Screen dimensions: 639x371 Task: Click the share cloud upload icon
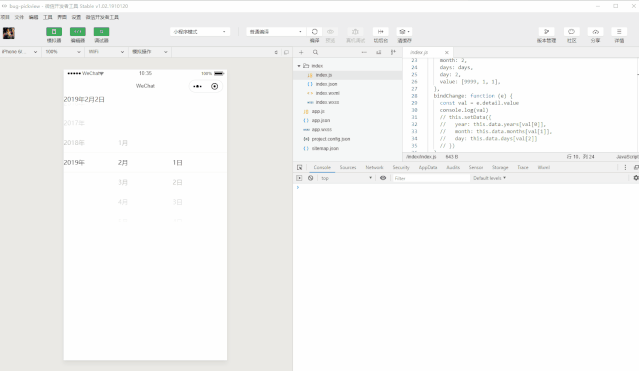(x=595, y=32)
